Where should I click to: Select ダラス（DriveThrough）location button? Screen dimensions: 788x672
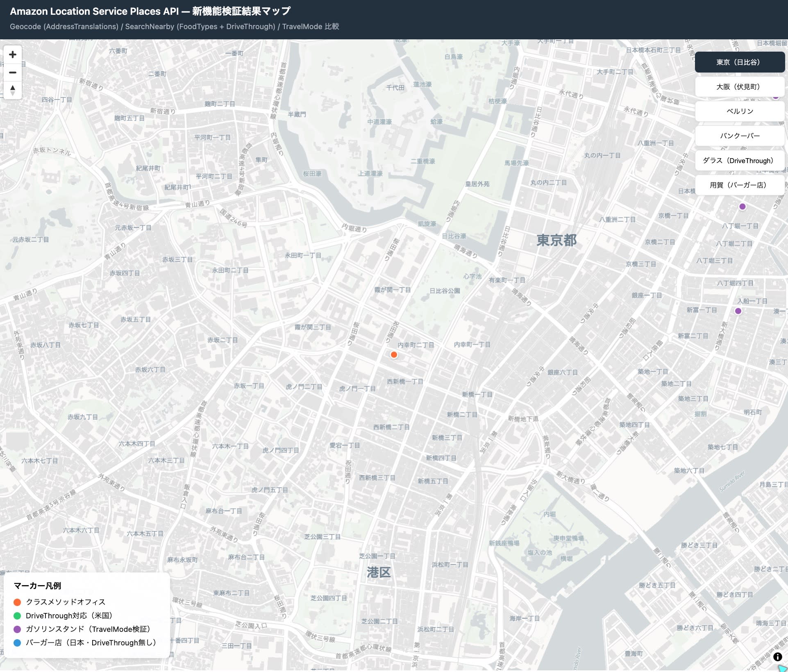(x=740, y=161)
